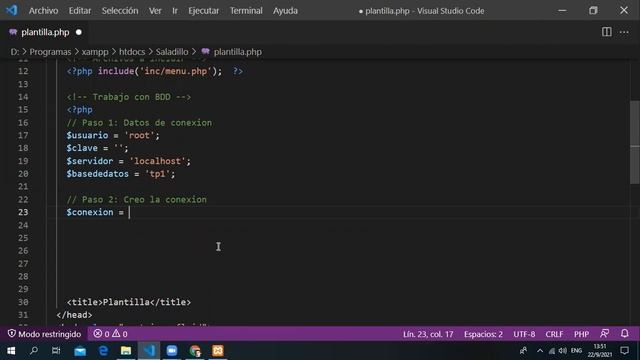Click the feedback icon in status bar
Image resolution: width=640 pixels, height=360 pixels.
[x=604, y=334]
